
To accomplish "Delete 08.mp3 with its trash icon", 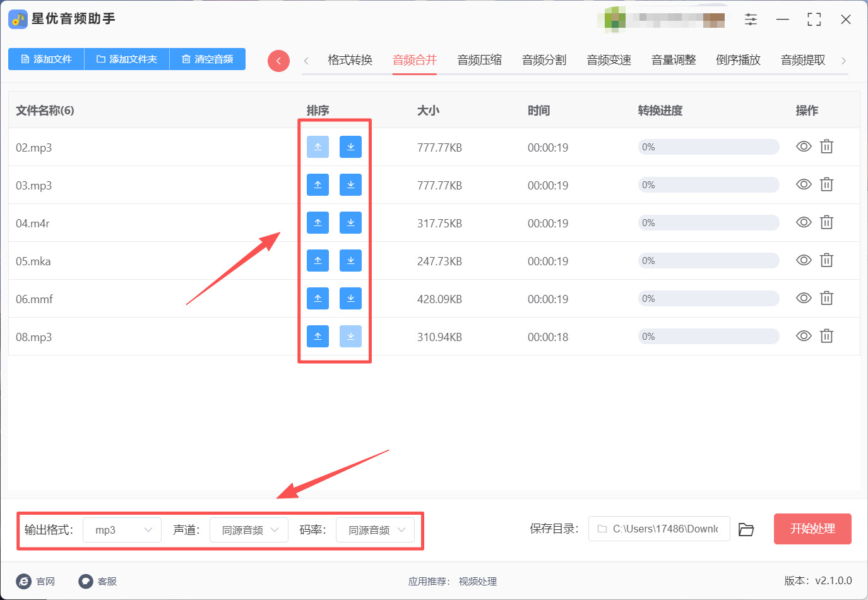I will click(x=826, y=336).
